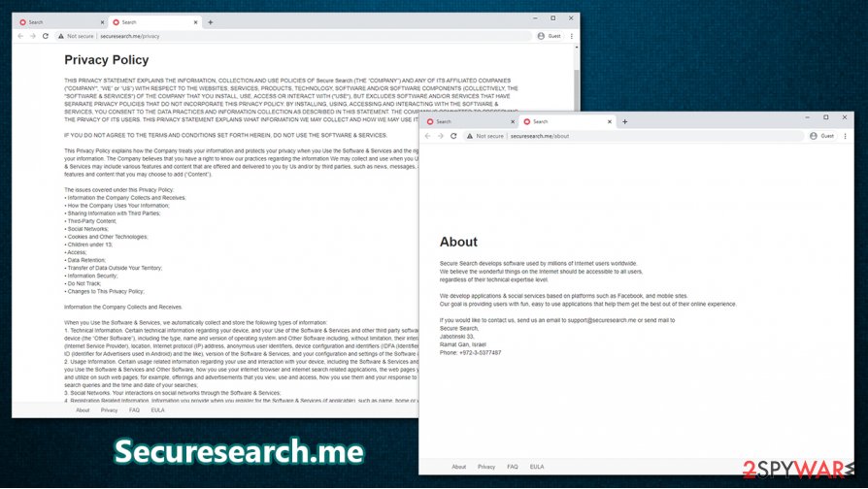Viewport: 868px width, 489px height.
Task: Close active Search tab in About window
Action: point(610,121)
